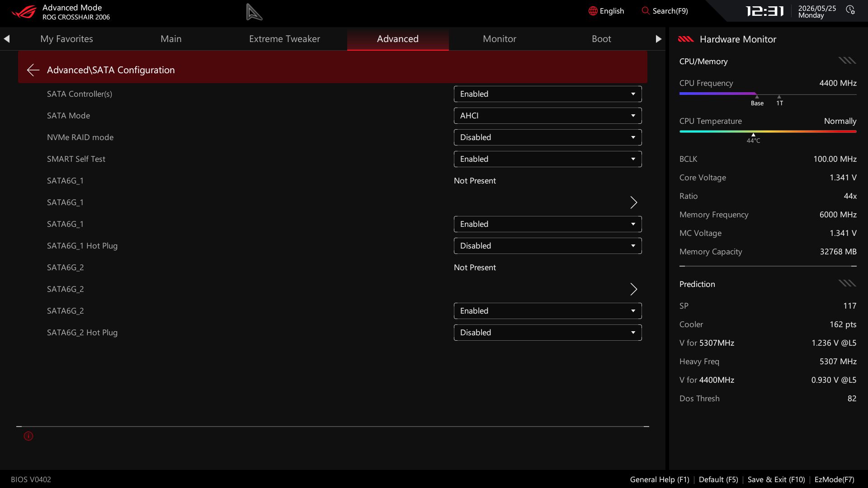This screenshot has width=868, height=488.
Task: Click the Memory Capacity 32768 MB value
Action: 838,252
